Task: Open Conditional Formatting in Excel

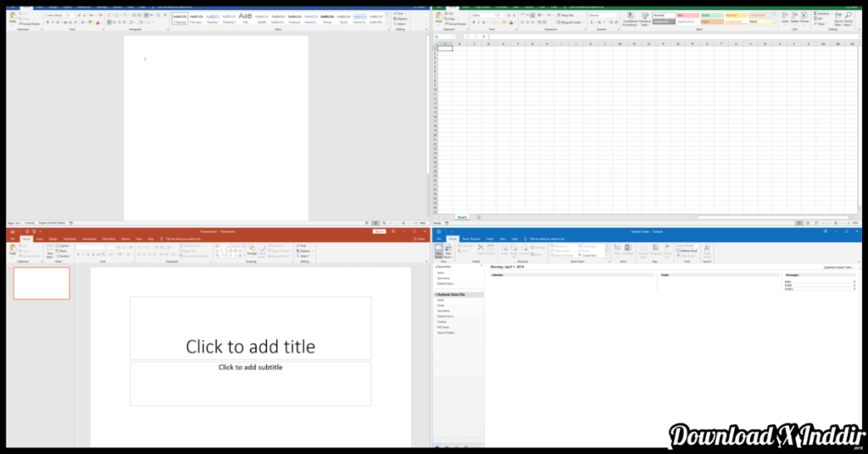Action: click(630, 19)
